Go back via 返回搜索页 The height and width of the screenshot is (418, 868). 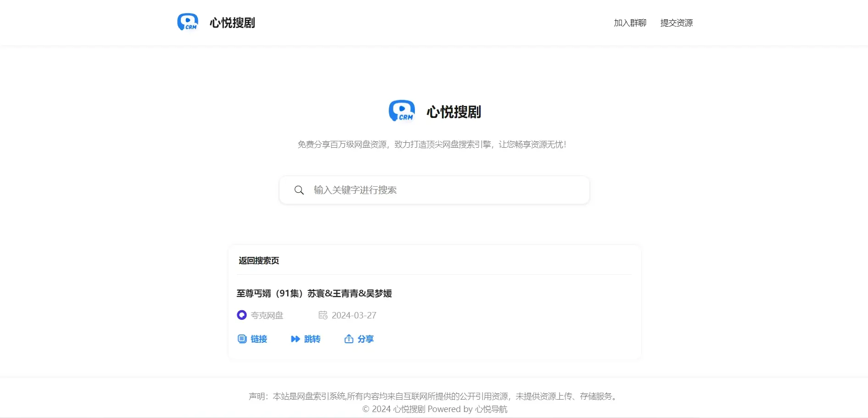pyautogui.click(x=259, y=261)
